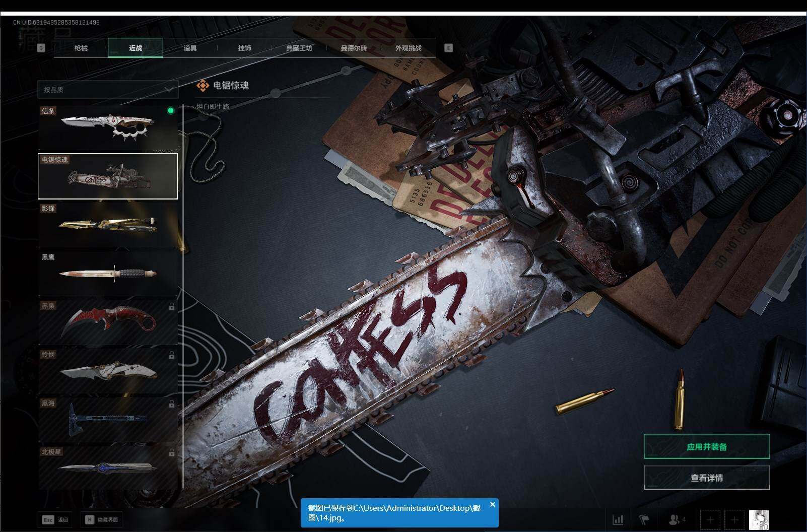Expand the 按品质 sort dropdown
Image resolution: width=807 pixels, height=532 pixels.
(x=108, y=90)
